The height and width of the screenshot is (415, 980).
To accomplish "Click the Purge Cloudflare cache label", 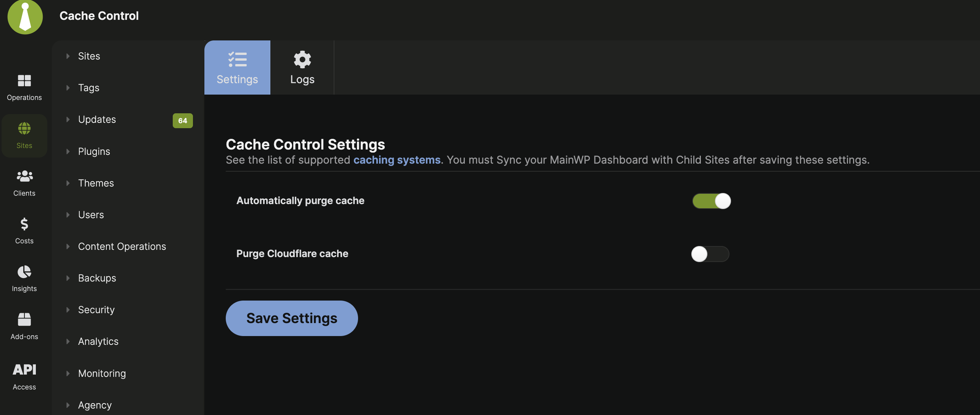I will coord(292,254).
